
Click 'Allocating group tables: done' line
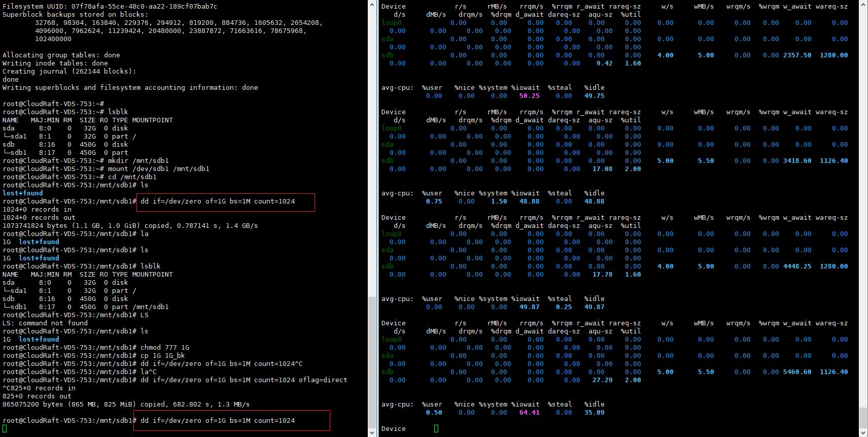(61, 55)
